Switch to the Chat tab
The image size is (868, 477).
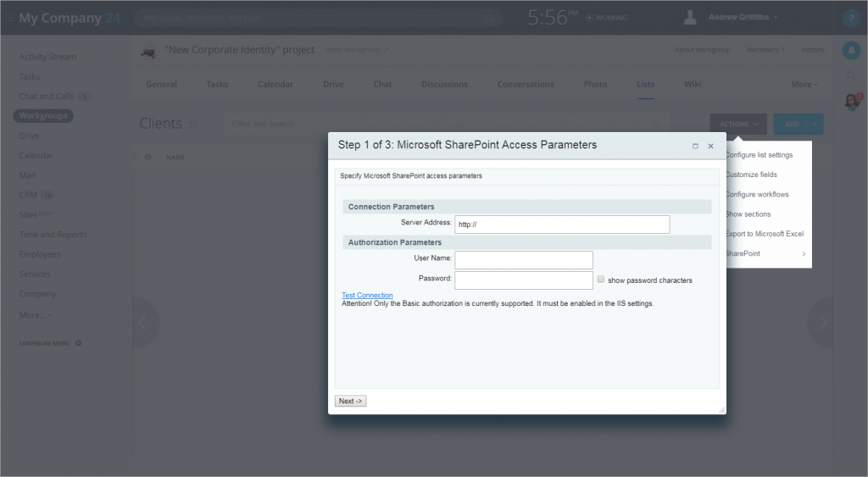[382, 84]
